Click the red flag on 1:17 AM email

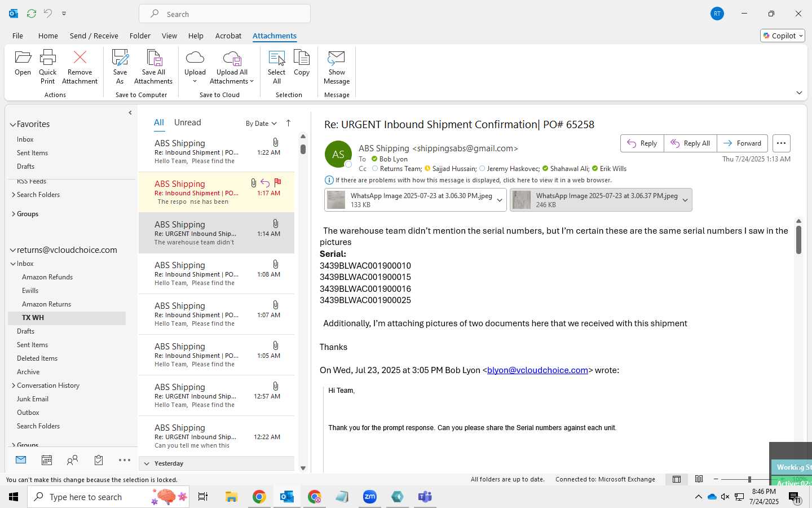277,182
